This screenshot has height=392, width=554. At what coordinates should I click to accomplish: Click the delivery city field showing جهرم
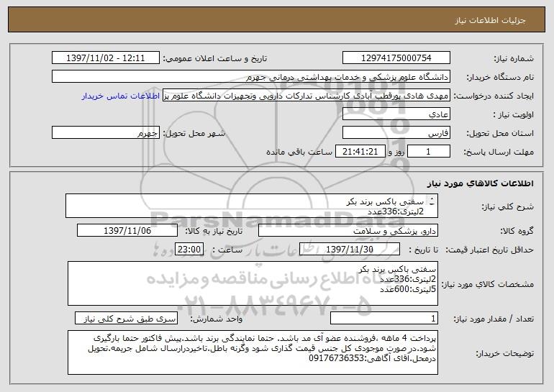[106, 133]
